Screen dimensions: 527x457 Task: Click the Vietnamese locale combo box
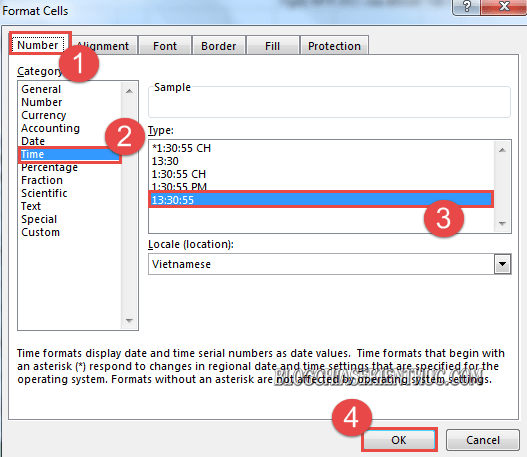(329, 264)
